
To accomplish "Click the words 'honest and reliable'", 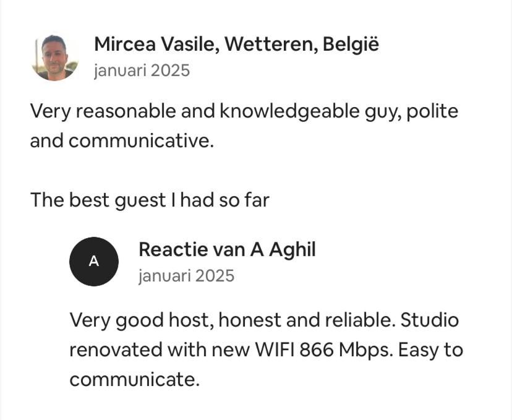I will click(304, 320).
